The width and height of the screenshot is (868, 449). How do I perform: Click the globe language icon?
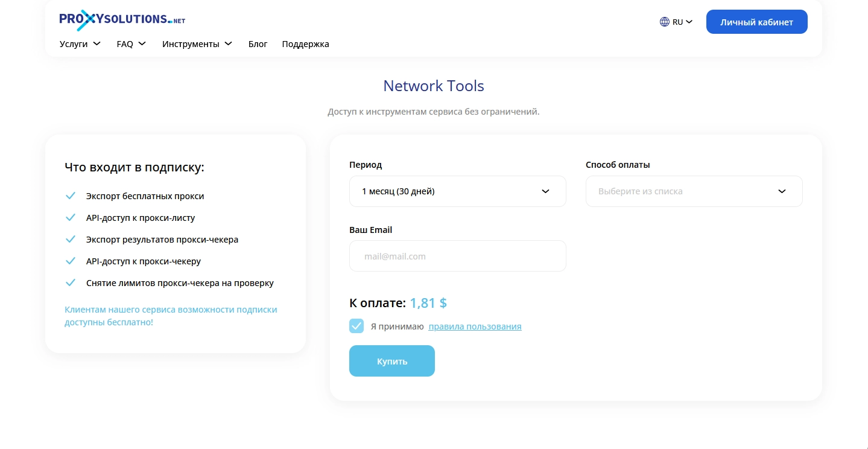click(x=664, y=22)
